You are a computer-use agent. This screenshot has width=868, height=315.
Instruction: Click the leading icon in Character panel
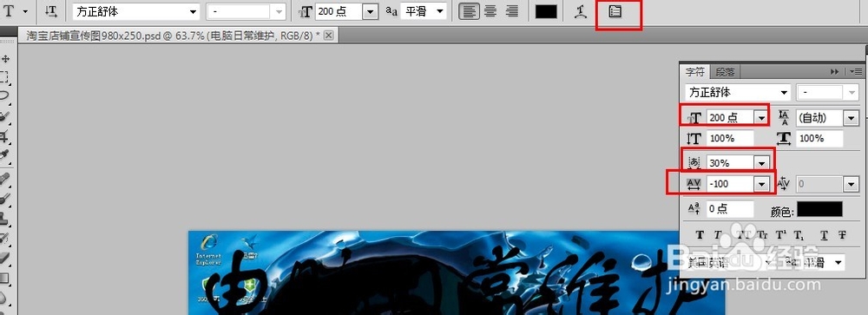point(784,117)
